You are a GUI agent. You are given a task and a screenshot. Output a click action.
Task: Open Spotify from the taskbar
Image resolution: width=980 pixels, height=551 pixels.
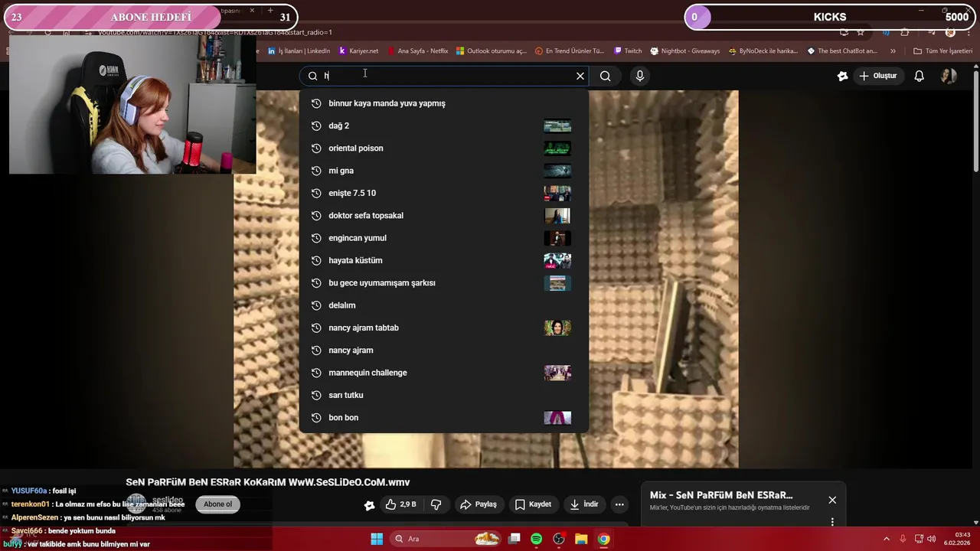[536, 539]
